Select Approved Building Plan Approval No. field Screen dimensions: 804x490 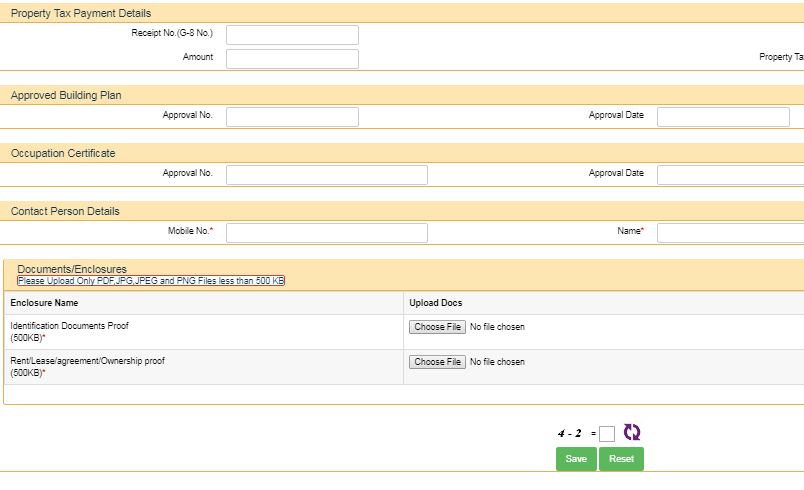292,117
